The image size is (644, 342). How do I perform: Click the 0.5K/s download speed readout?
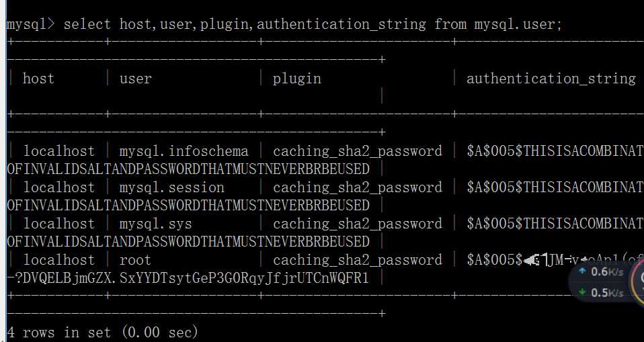coord(607,293)
